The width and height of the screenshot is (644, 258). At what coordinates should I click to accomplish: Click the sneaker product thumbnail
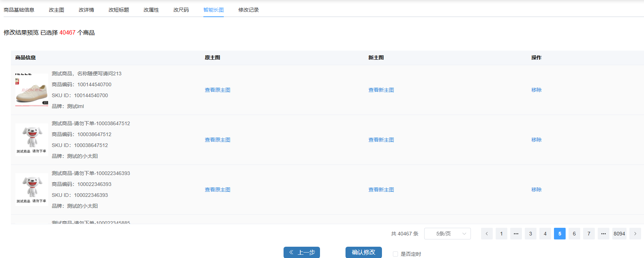32,90
